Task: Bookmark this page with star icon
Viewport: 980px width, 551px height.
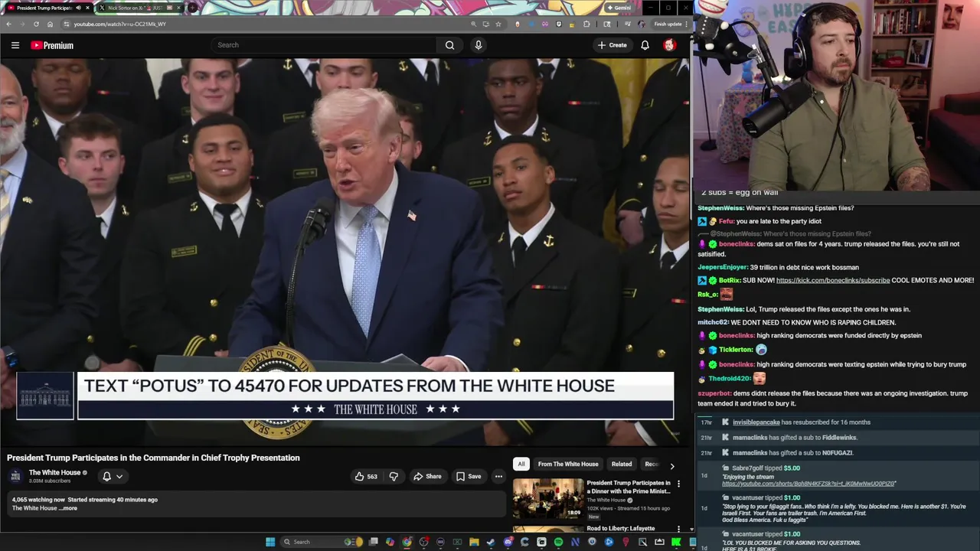Action: tap(498, 24)
